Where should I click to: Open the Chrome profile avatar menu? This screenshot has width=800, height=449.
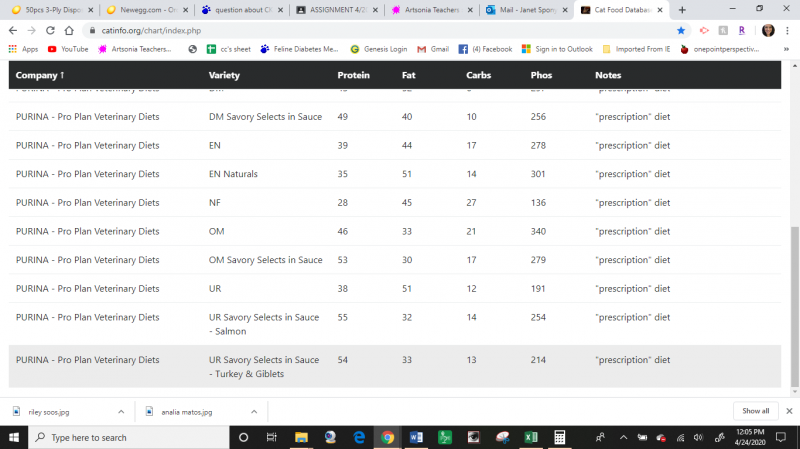point(767,30)
